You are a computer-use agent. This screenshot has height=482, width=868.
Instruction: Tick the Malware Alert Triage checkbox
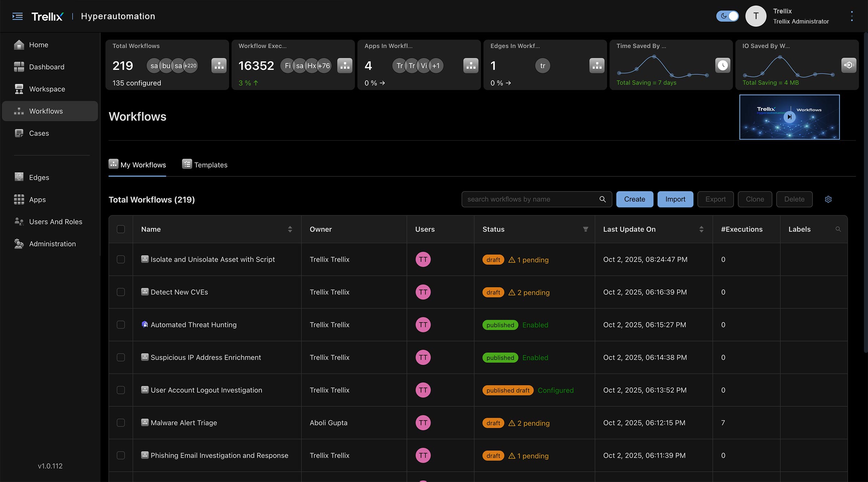point(121,423)
